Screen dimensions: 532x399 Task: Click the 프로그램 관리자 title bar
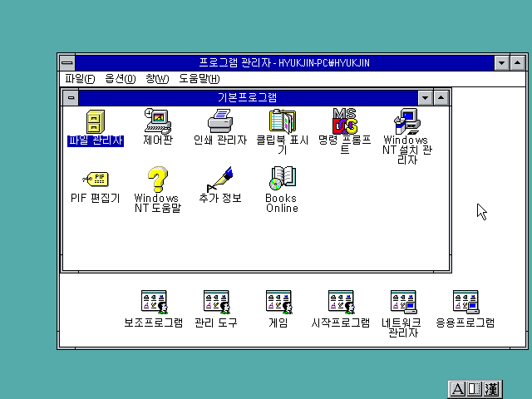(284, 63)
